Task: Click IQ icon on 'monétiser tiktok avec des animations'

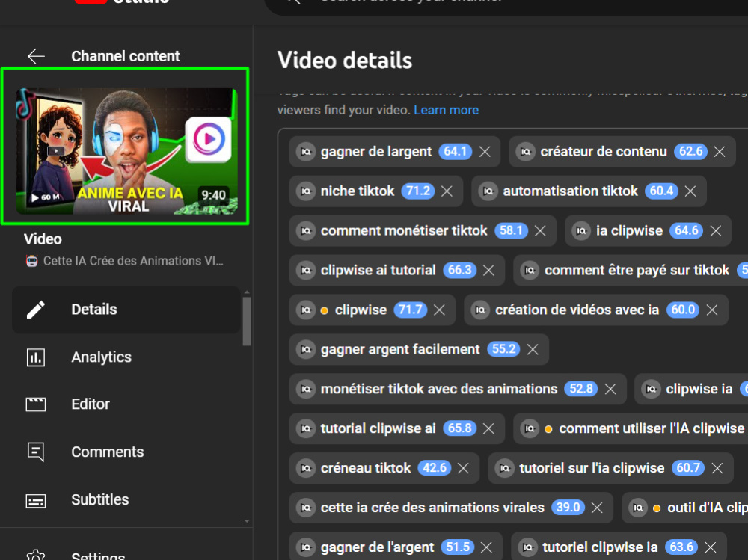Action: point(306,390)
